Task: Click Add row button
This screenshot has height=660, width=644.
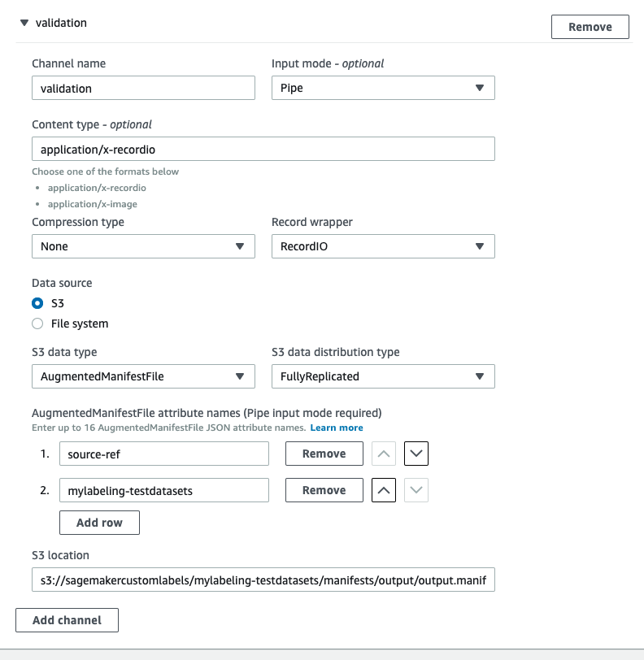Action: [x=99, y=523]
